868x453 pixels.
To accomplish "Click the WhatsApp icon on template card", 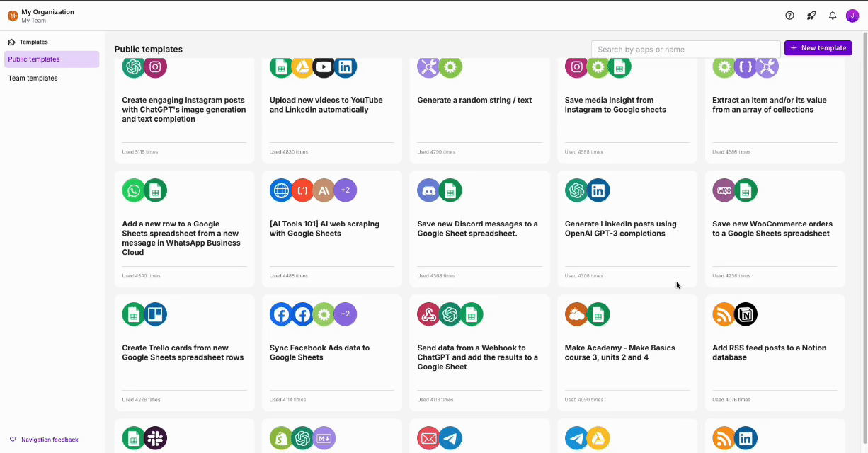I will tap(133, 190).
